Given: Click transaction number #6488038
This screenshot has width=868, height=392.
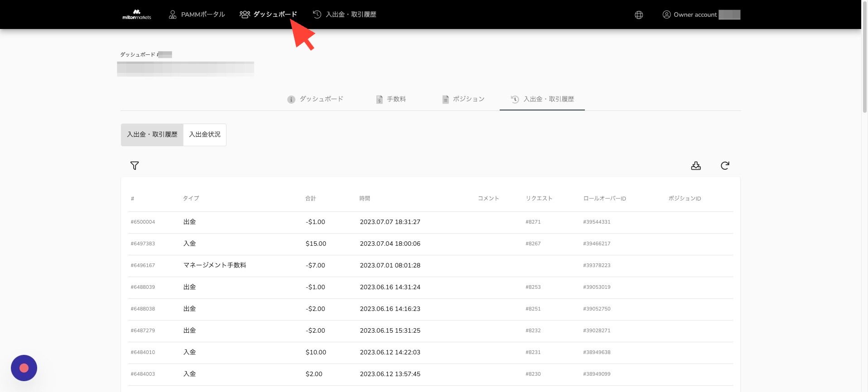Looking at the screenshot, I should click(143, 309).
